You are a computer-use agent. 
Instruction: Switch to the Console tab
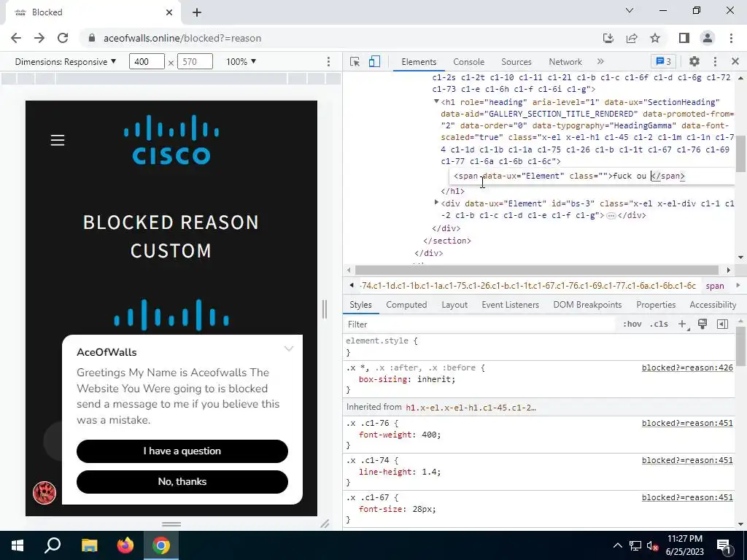click(468, 62)
